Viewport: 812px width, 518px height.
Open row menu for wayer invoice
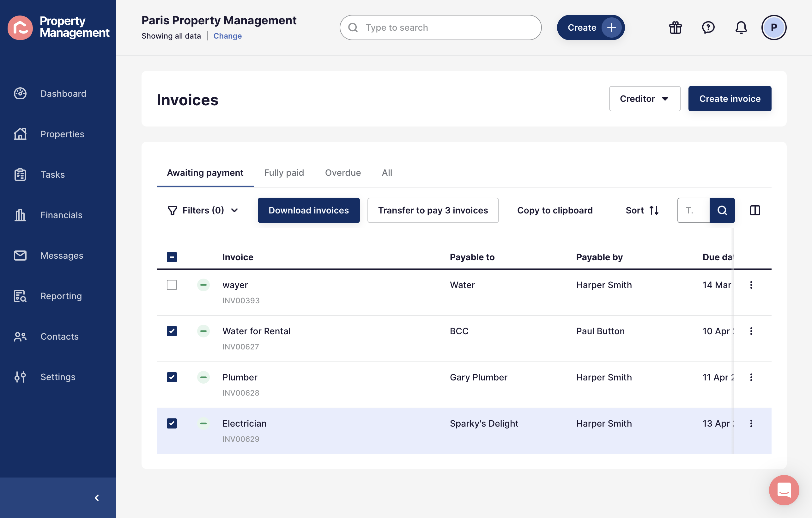pos(751,285)
